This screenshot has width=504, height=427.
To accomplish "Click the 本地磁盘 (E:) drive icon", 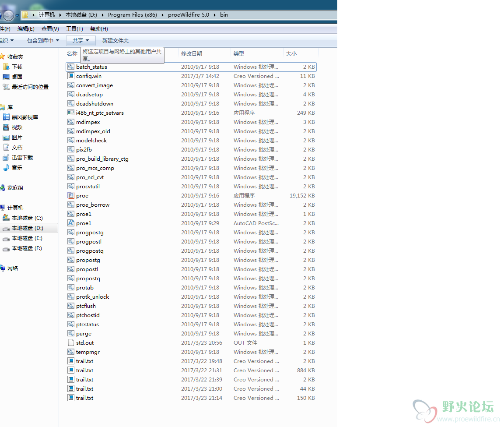I will tap(6, 238).
